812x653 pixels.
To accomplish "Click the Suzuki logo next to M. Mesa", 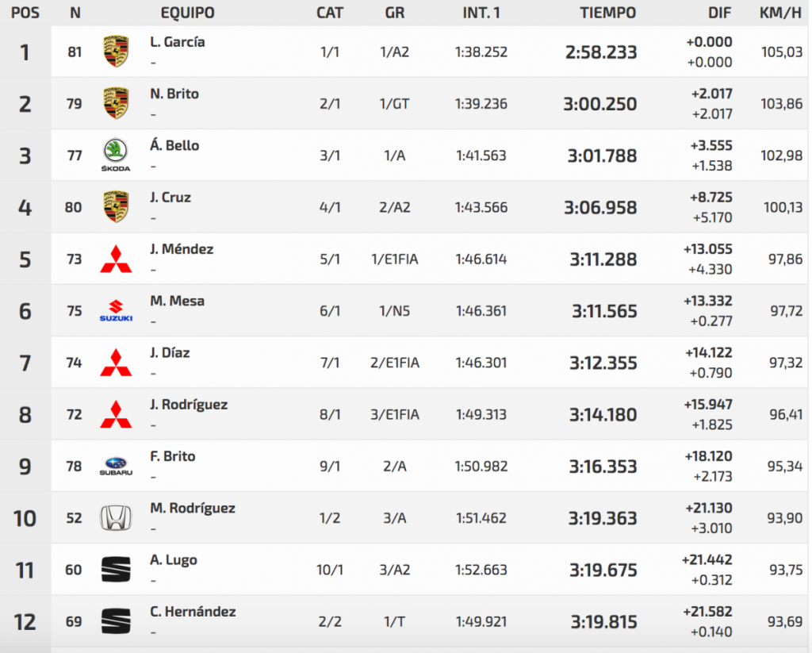I will coord(117,311).
